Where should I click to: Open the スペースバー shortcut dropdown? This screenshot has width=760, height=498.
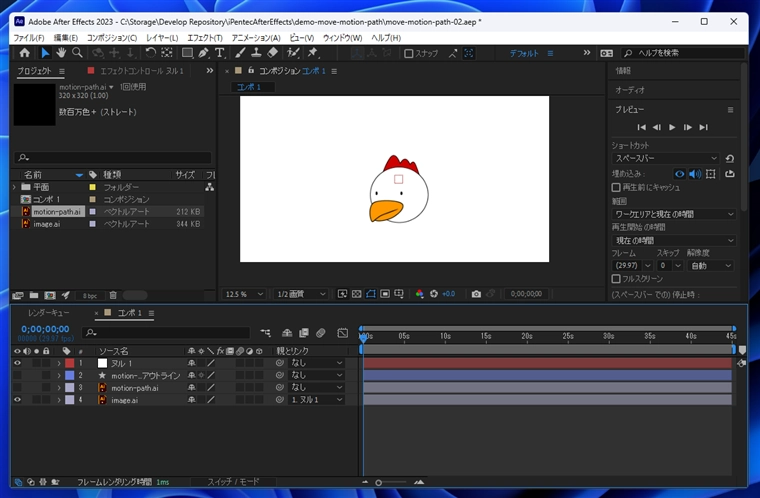point(665,158)
